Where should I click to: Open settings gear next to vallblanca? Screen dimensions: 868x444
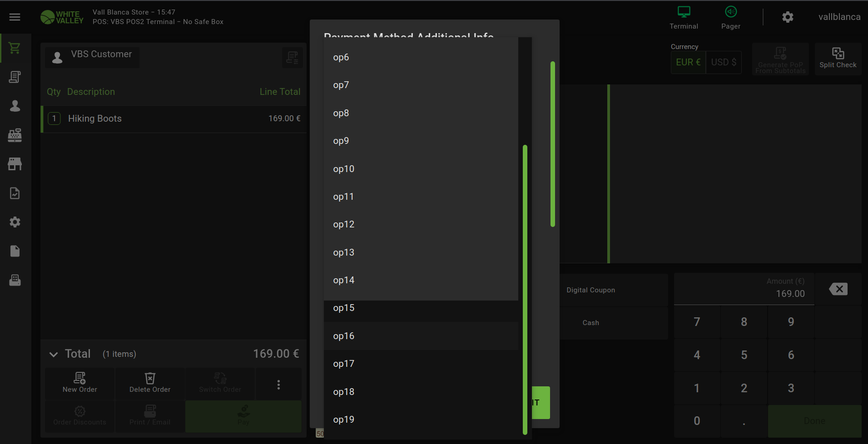788,17
